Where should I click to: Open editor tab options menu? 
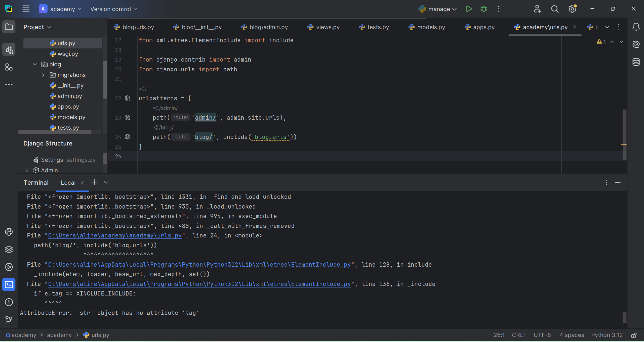(x=619, y=27)
